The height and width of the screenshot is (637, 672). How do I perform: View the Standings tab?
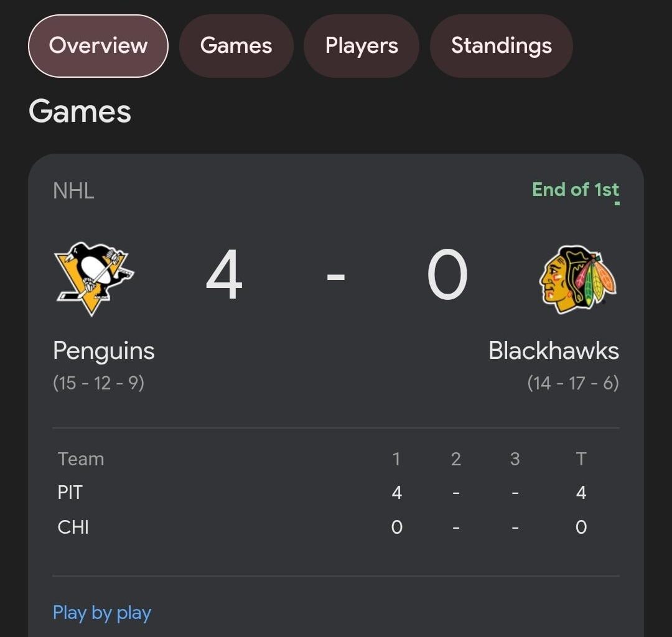[x=501, y=45]
